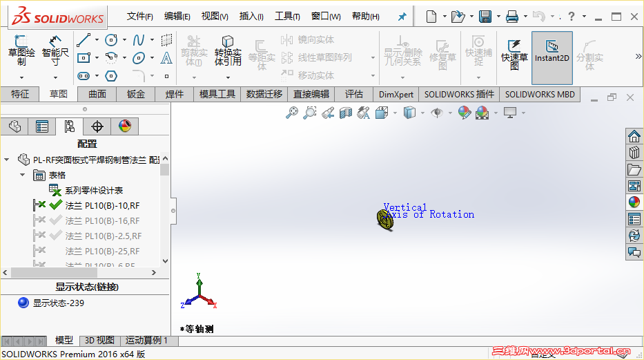Open the ConfigurationManager tab
The width and height of the screenshot is (644, 360).
click(70, 126)
